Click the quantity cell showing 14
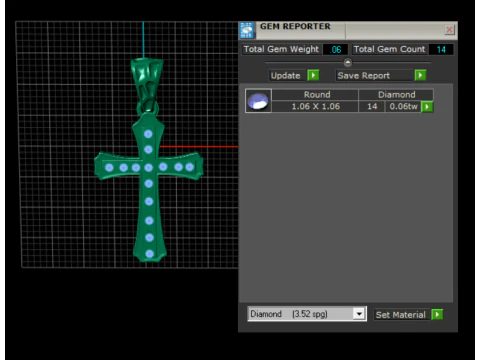 [372, 107]
